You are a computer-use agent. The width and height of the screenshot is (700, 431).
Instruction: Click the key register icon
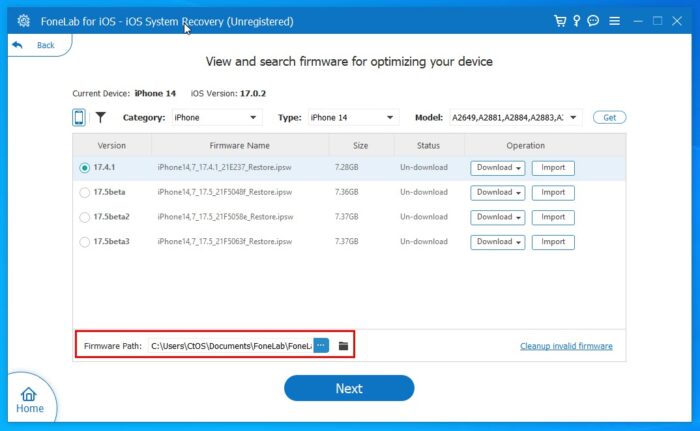(x=576, y=21)
